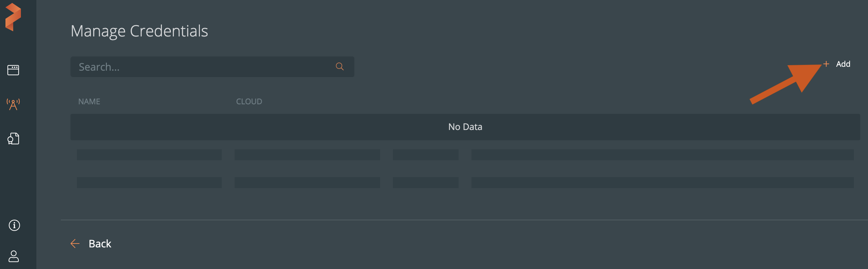Click the No Data table row
This screenshot has width=868, height=269.
coord(465,127)
